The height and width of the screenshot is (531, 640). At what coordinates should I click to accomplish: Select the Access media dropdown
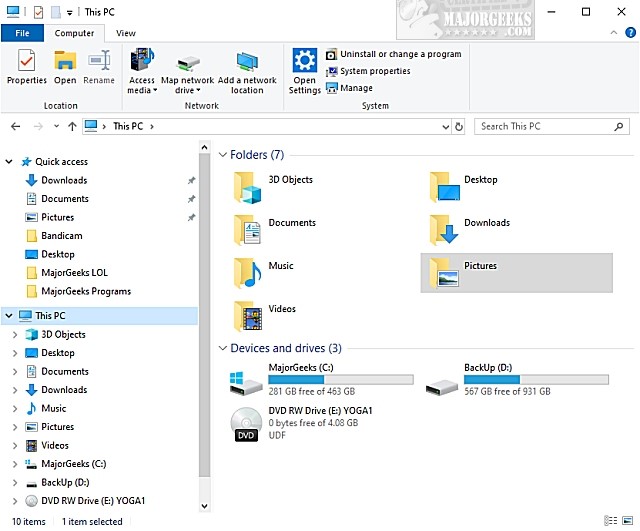click(142, 70)
